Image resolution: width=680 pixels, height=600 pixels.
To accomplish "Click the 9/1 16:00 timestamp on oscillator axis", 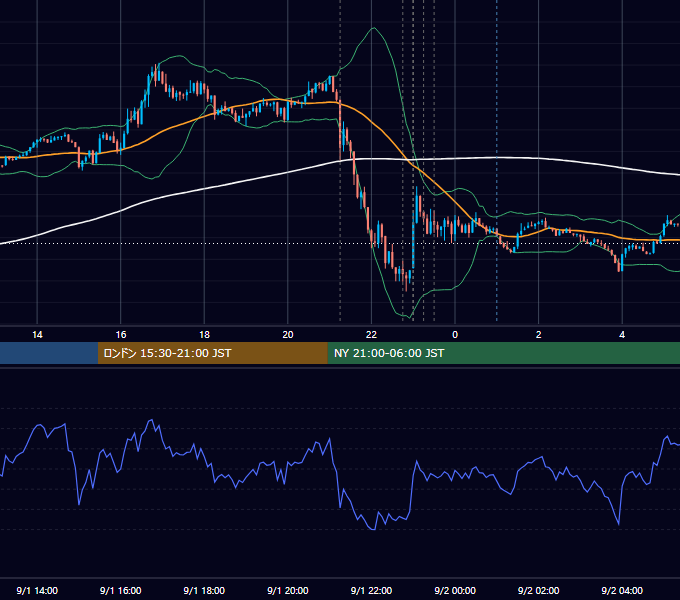I will pos(121,590).
